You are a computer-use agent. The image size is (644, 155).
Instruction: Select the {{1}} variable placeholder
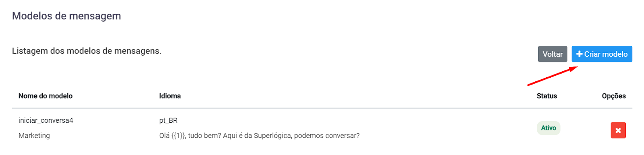coord(179,136)
